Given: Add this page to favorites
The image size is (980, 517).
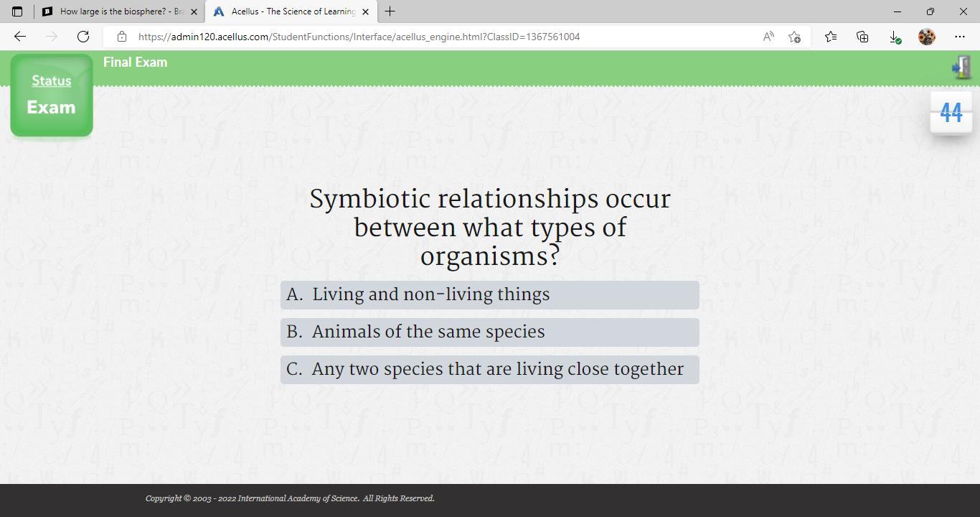Looking at the screenshot, I should click(794, 37).
